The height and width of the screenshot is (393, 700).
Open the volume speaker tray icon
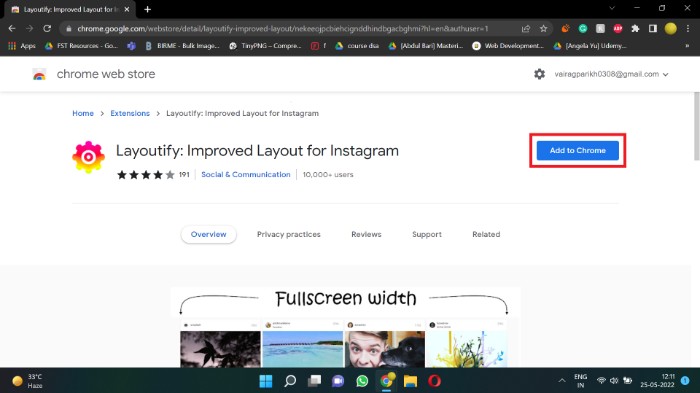click(614, 380)
